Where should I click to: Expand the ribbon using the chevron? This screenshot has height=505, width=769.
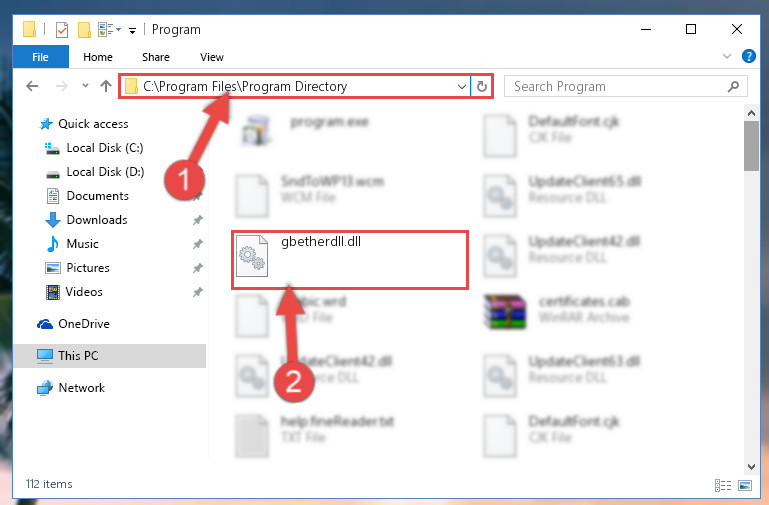727,56
